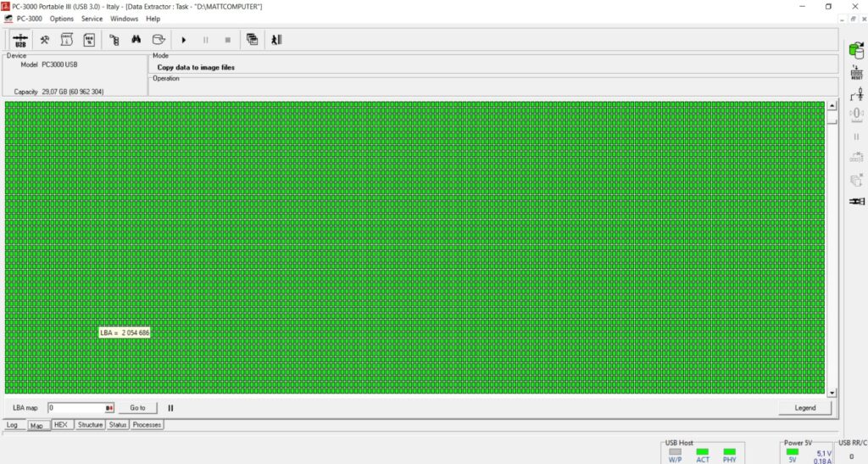Click the Go to button
The height and width of the screenshot is (464, 868).
click(138, 408)
